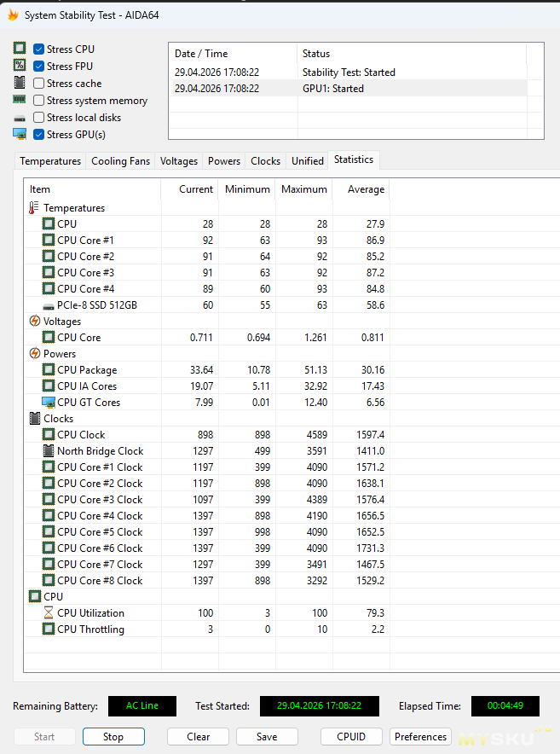Switch to the Temperatures tab

[x=50, y=161]
